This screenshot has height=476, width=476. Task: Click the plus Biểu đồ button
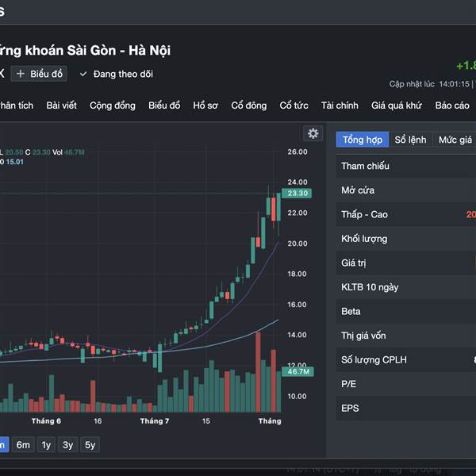point(39,74)
